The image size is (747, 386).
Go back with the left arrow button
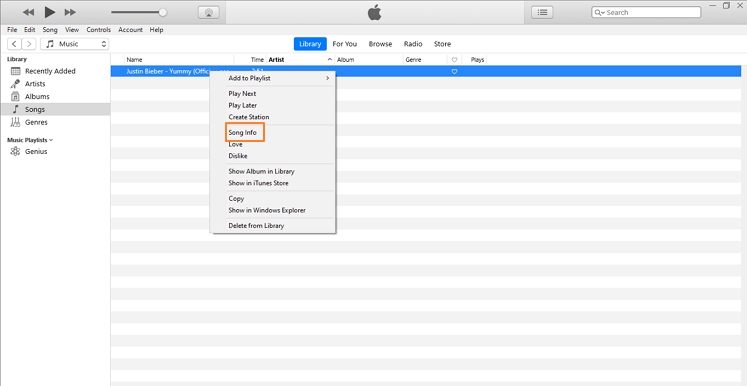click(14, 44)
